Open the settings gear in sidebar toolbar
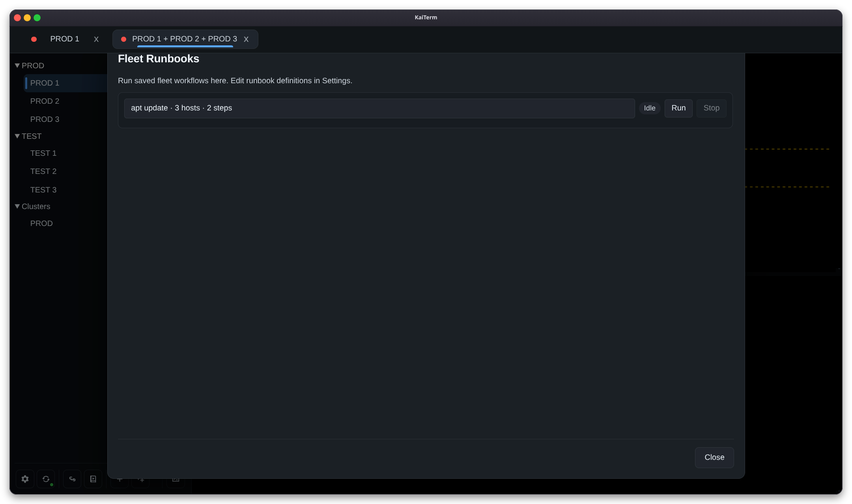 (25, 479)
